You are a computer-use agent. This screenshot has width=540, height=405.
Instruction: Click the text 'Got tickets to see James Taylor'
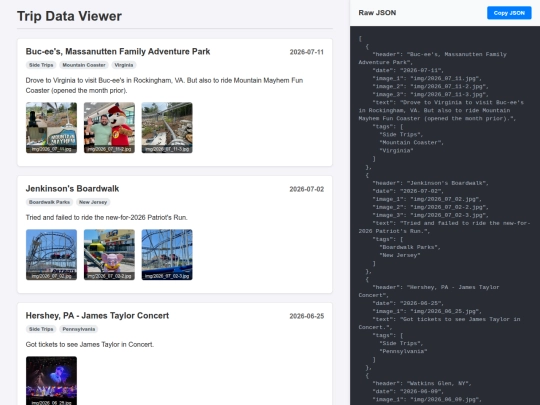[x=90, y=345]
